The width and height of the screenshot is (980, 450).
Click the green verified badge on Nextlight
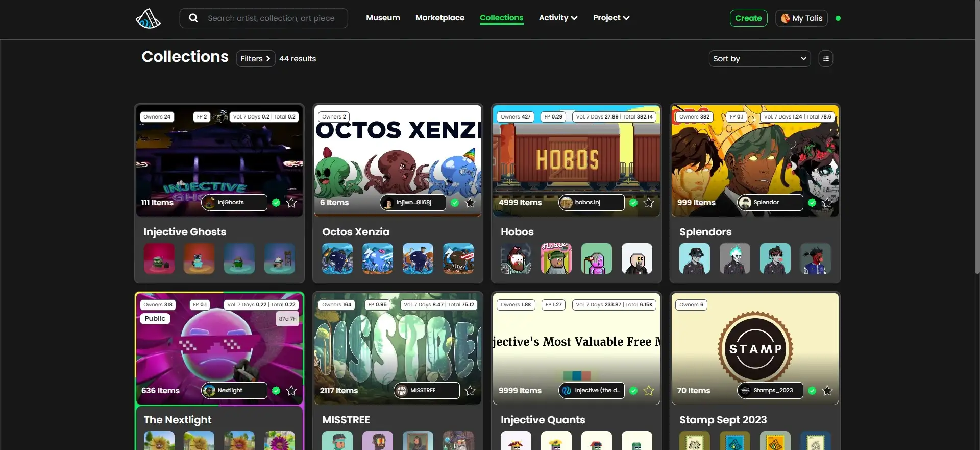click(276, 391)
